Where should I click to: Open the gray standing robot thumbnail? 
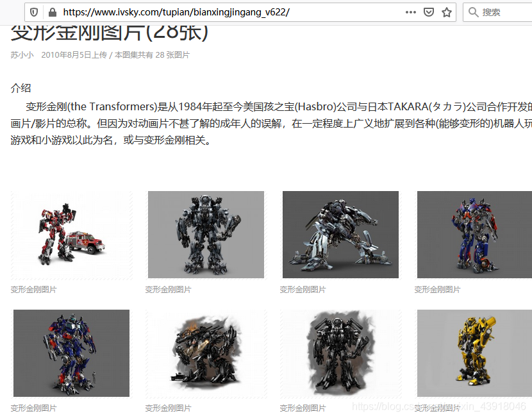click(206, 235)
